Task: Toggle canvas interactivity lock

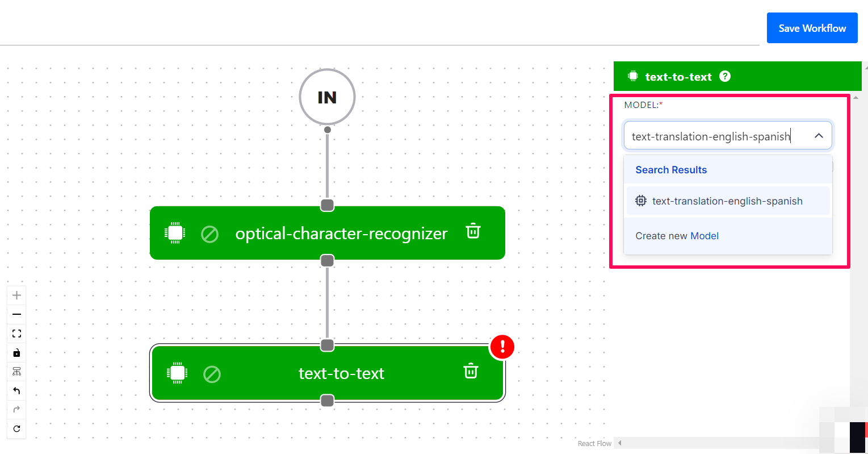Action: tap(16, 353)
